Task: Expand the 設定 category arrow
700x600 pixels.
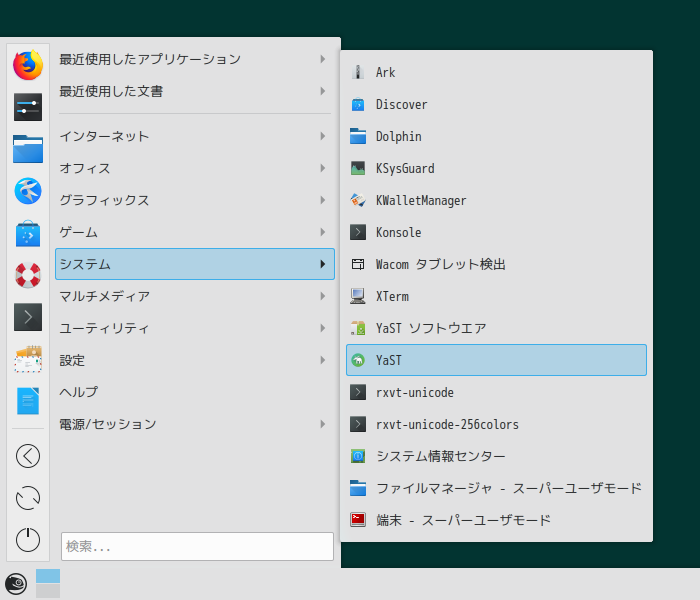Action: pyautogui.click(x=322, y=360)
